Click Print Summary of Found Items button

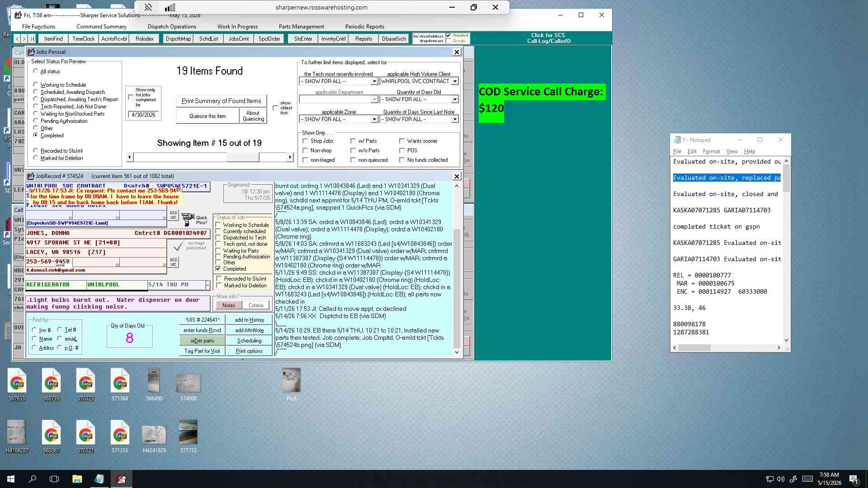221,101
